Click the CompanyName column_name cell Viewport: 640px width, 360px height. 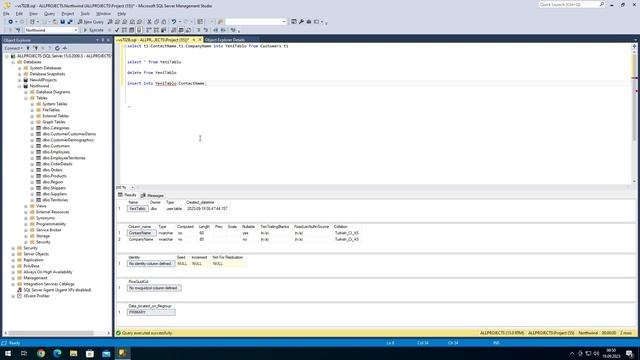[x=141, y=239]
